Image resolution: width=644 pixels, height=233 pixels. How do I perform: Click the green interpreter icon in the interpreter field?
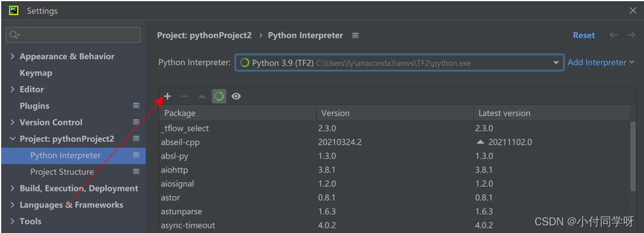point(245,63)
